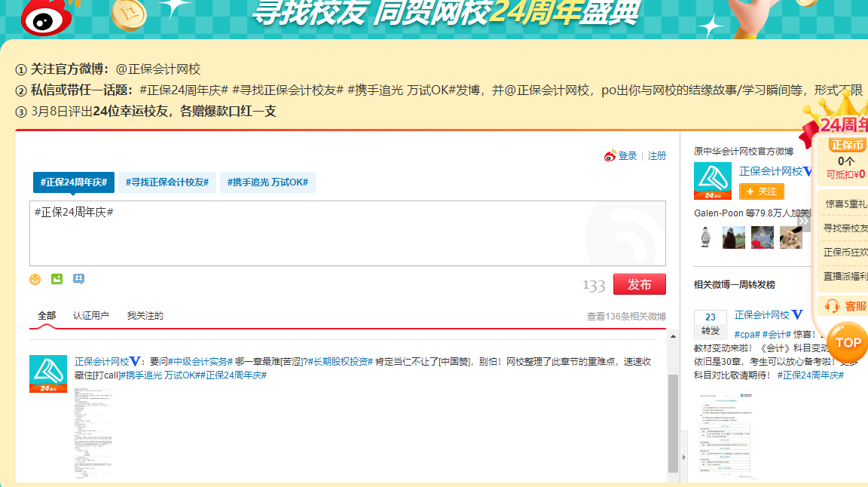The width and height of the screenshot is (868, 487).
Task: Insert a topic using the blue # icon
Action: click(x=79, y=279)
